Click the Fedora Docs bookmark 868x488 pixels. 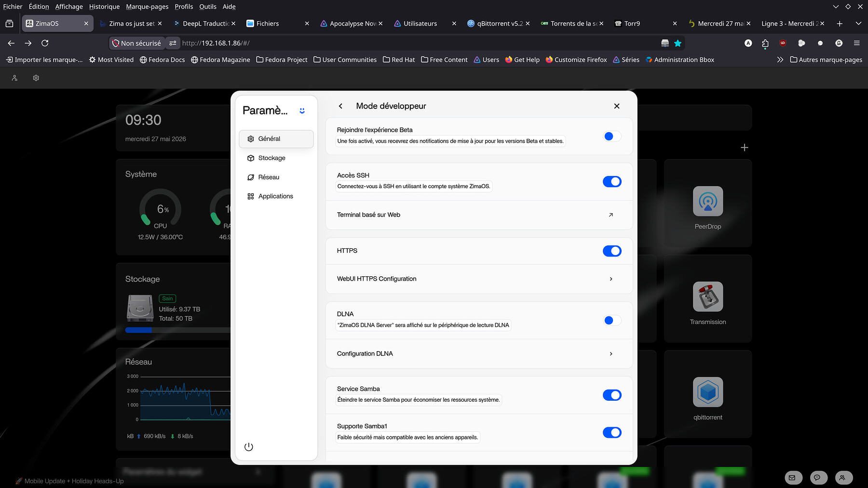(162, 60)
